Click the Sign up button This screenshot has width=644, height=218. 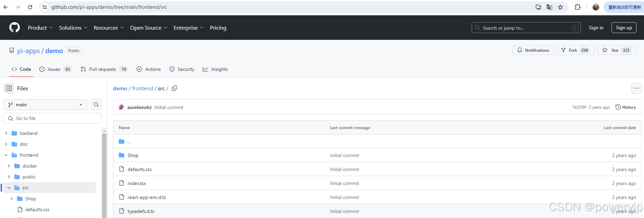coord(624,28)
